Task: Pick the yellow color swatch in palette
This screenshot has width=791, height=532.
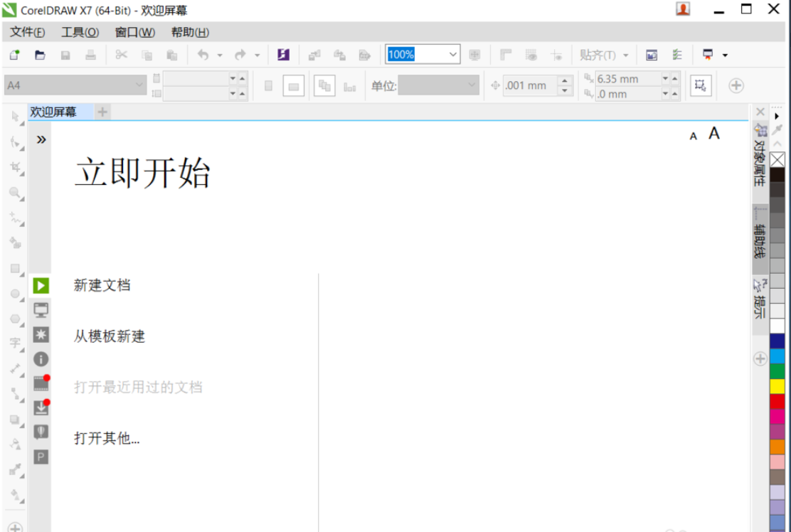Action: tap(777, 385)
